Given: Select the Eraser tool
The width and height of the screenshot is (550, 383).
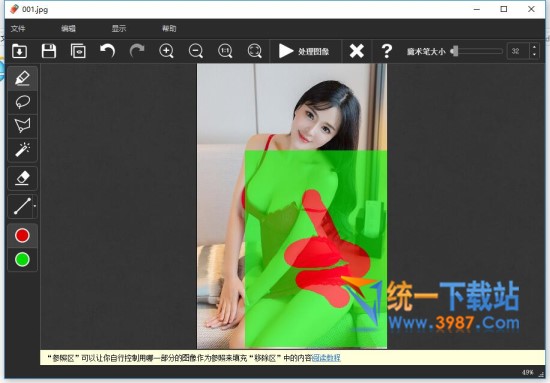Looking at the screenshot, I should [x=22, y=178].
